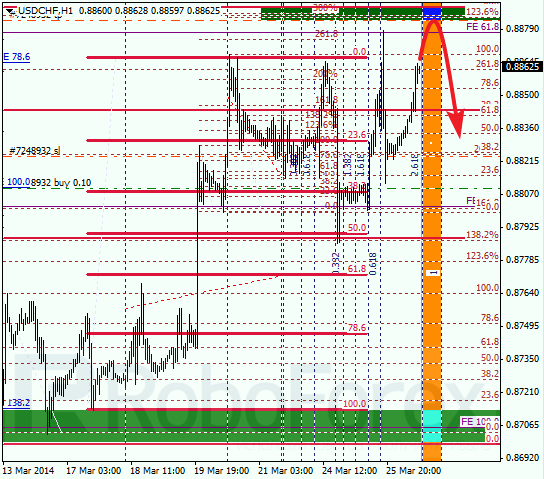Click the blue 138.2 label at lower left
Image resolution: width=544 pixels, height=479 pixels.
pyautogui.click(x=17, y=403)
